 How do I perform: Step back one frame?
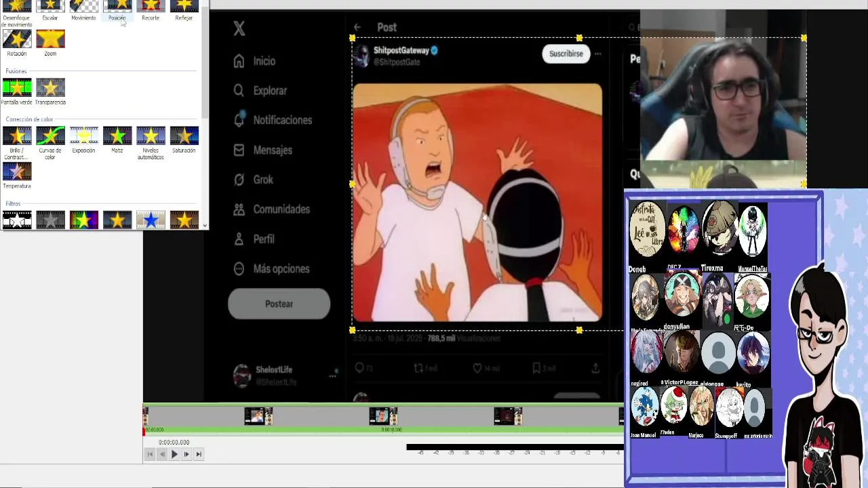[162, 455]
